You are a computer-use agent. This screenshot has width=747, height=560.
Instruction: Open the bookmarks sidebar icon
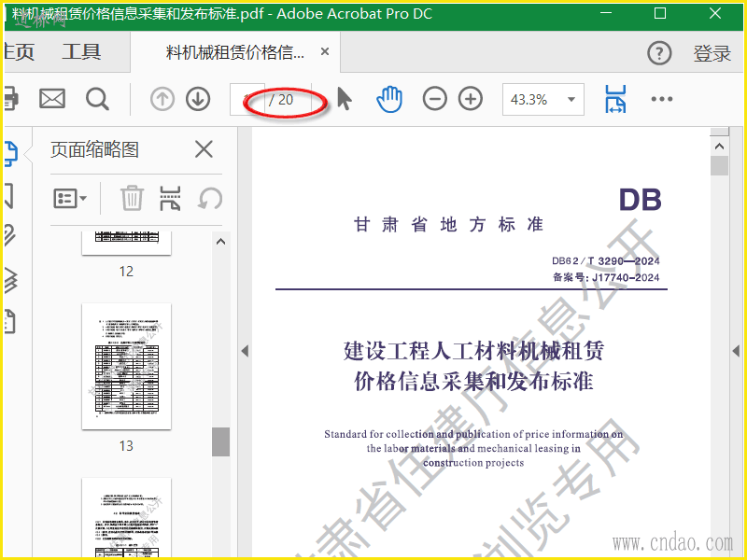[x=8, y=196]
